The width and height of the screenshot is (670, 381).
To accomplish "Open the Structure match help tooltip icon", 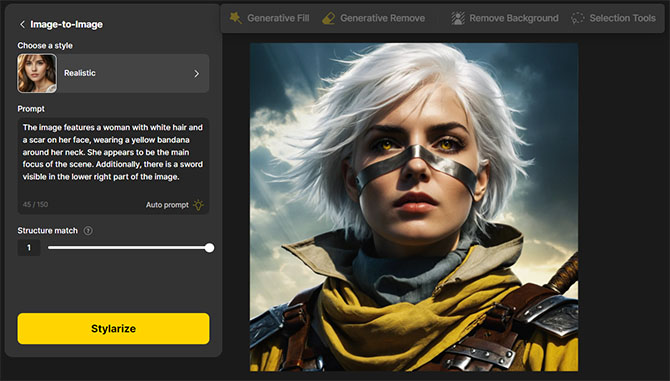I will 88,231.
